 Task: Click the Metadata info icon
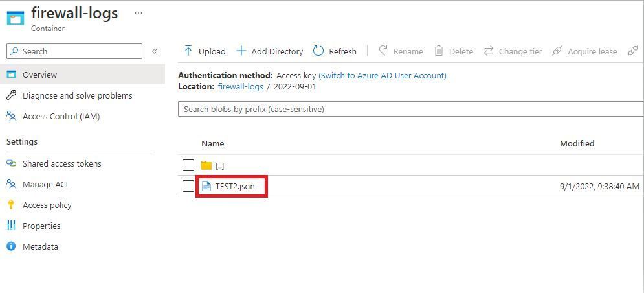[x=12, y=246]
